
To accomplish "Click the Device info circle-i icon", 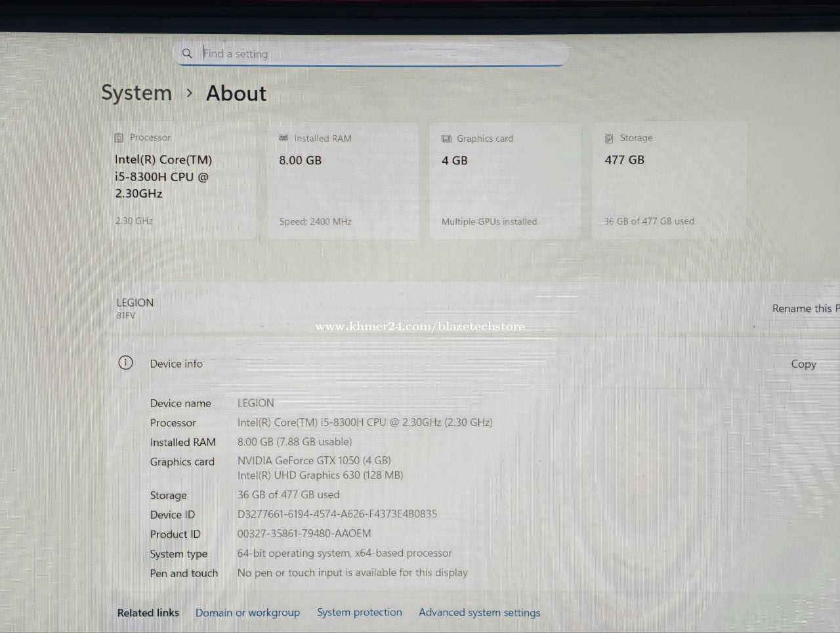I will (125, 362).
